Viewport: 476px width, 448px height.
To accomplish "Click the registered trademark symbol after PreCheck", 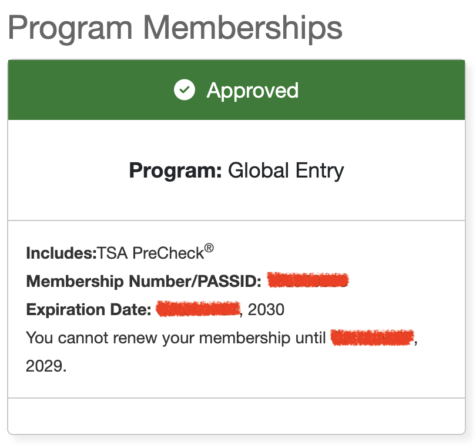I will 209,248.
